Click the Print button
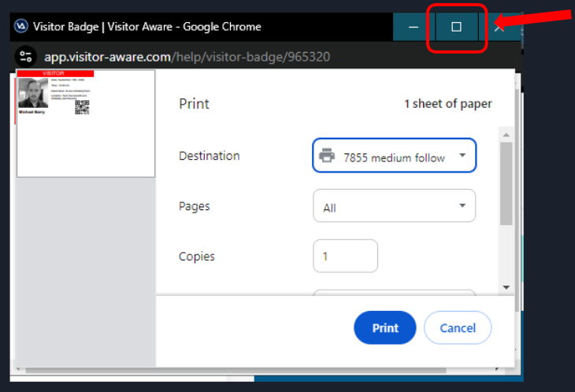 point(385,327)
